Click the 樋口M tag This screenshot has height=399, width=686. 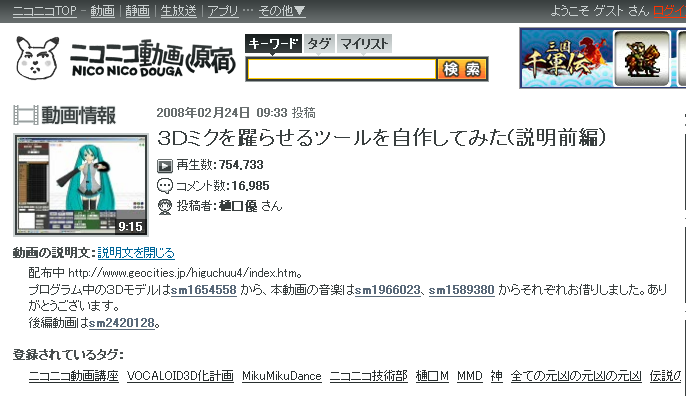tap(432, 376)
